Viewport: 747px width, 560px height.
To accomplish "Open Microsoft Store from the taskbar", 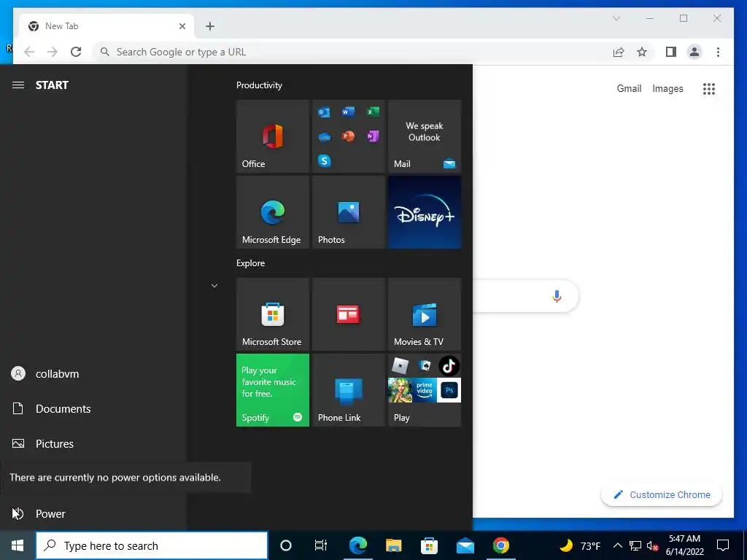I will 429,545.
